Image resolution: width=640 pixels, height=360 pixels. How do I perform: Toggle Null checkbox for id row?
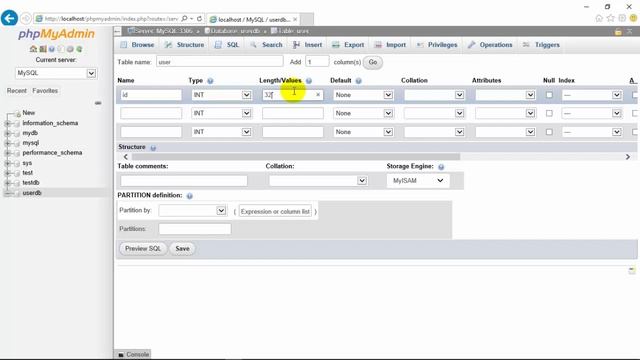coord(549,95)
